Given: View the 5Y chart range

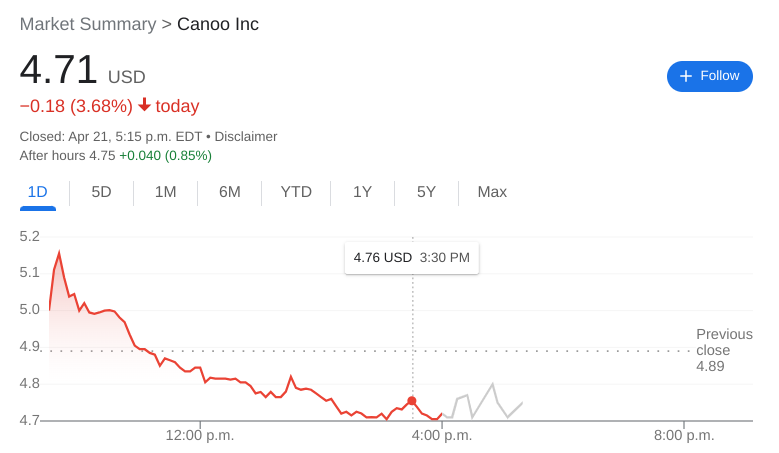Looking at the screenshot, I should pos(426,192).
